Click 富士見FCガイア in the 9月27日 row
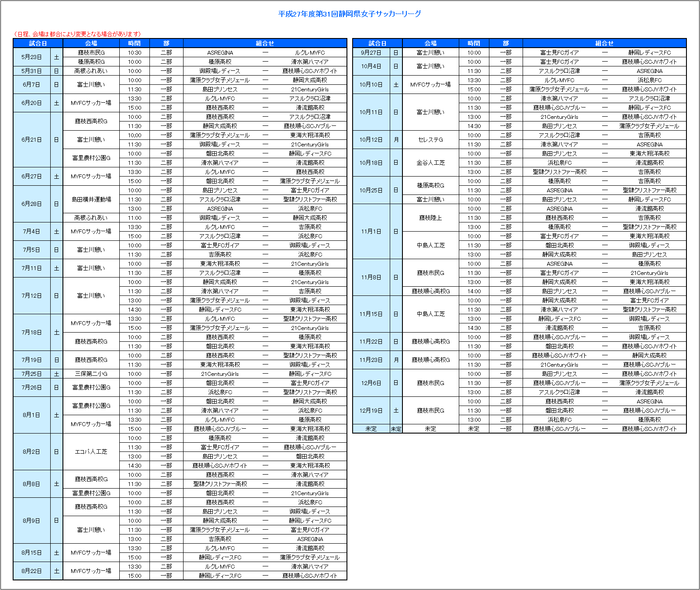This screenshot has height=590, width=700. click(559, 53)
